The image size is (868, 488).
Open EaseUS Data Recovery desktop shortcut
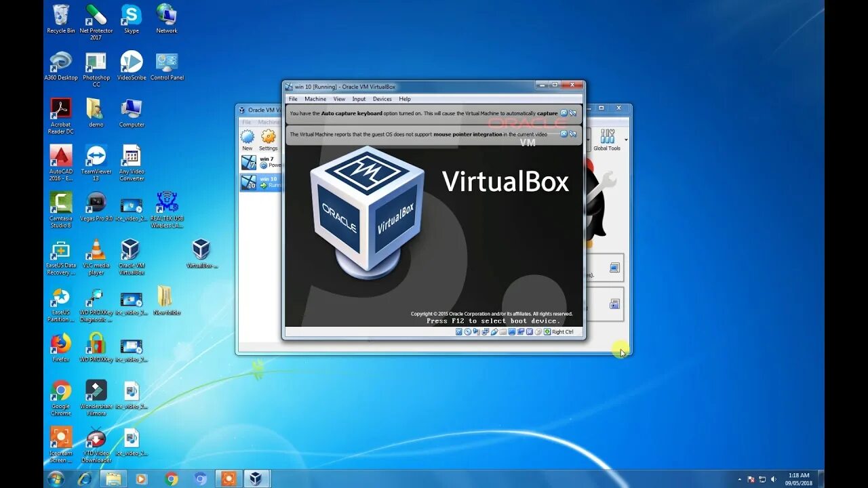61,258
